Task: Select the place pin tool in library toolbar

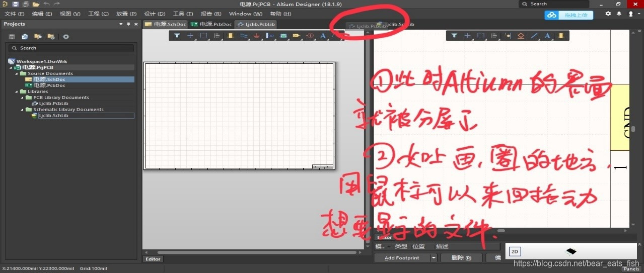Action: pyautogui.click(x=507, y=36)
